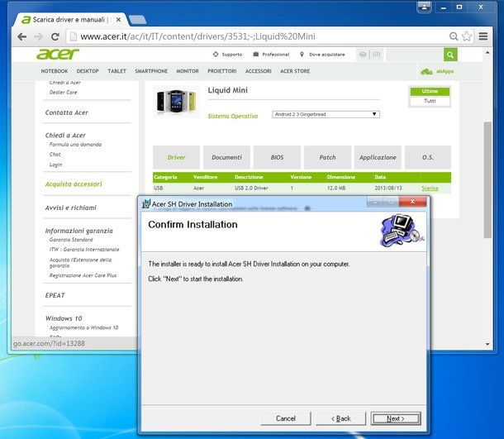Switch to the Applicazione tab
Viewport: 504px width, 439px height.
[x=378, y=157]
